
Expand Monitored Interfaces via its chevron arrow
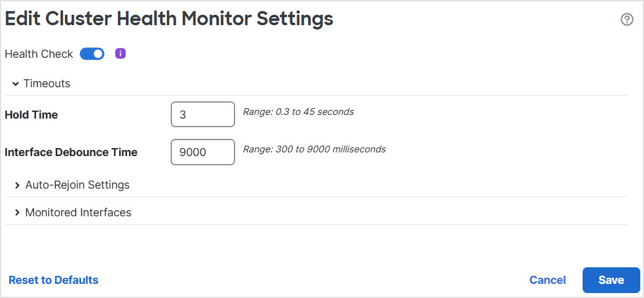(17, 213)
